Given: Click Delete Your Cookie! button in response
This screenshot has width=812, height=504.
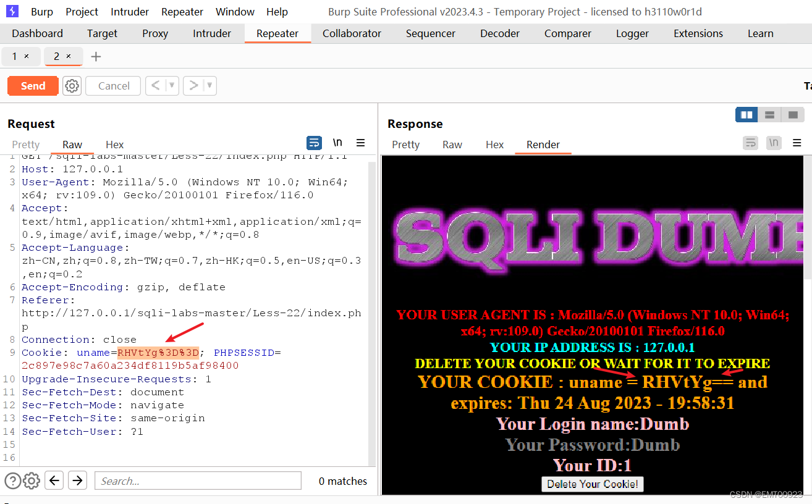Looking at the screenshot, I should point(593,484).
